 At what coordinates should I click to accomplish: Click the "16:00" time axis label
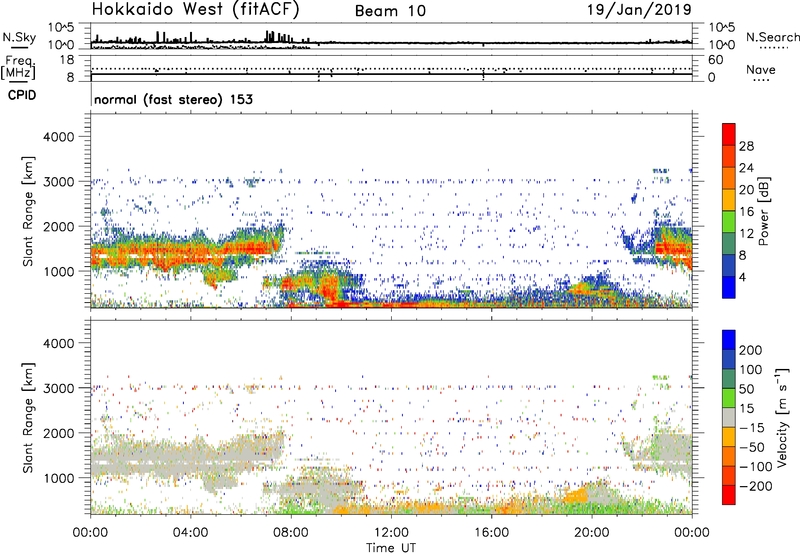491,533
